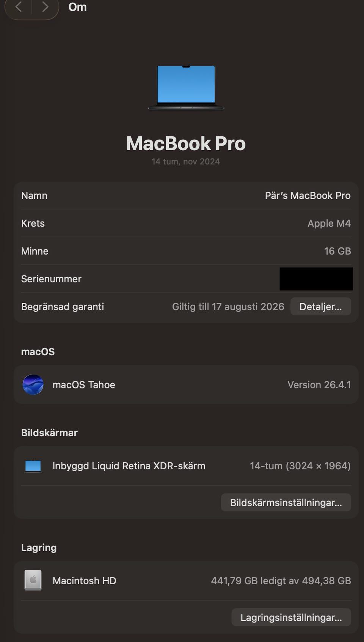The width and height of the screenshot is (364, 642).
Task: Click the Macintosh HD storage label
Action: [84, 581]
